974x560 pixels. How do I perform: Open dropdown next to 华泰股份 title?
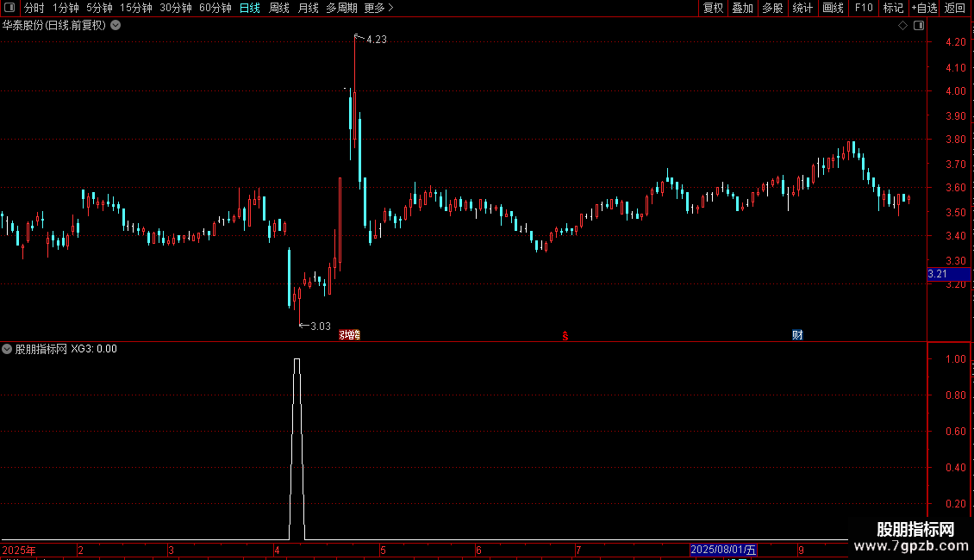click(116, 26)
